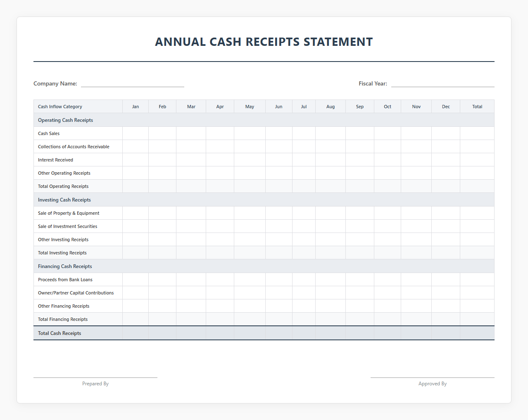This screenshot has width=528, height=420.
Task: Click the Cash Sales row label
Action: pos(49,133)
